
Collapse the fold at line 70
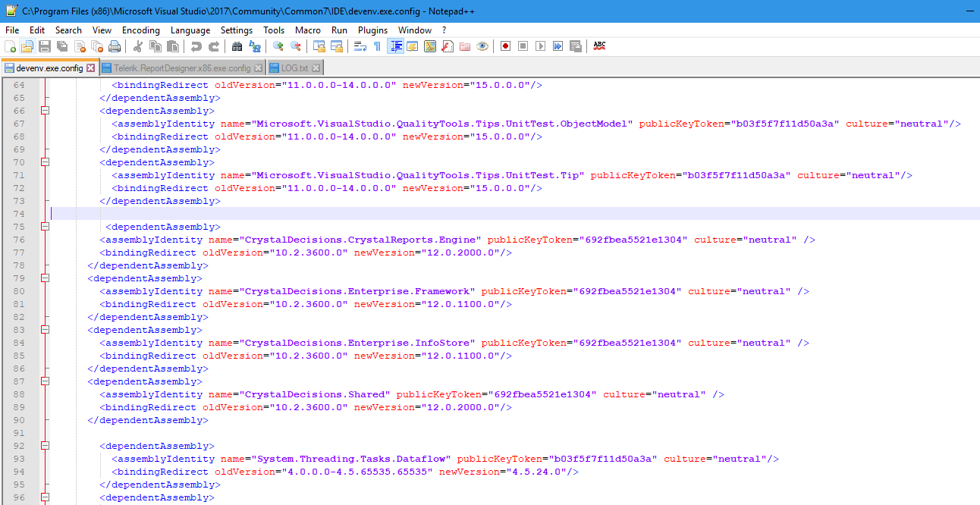(45, 162)
